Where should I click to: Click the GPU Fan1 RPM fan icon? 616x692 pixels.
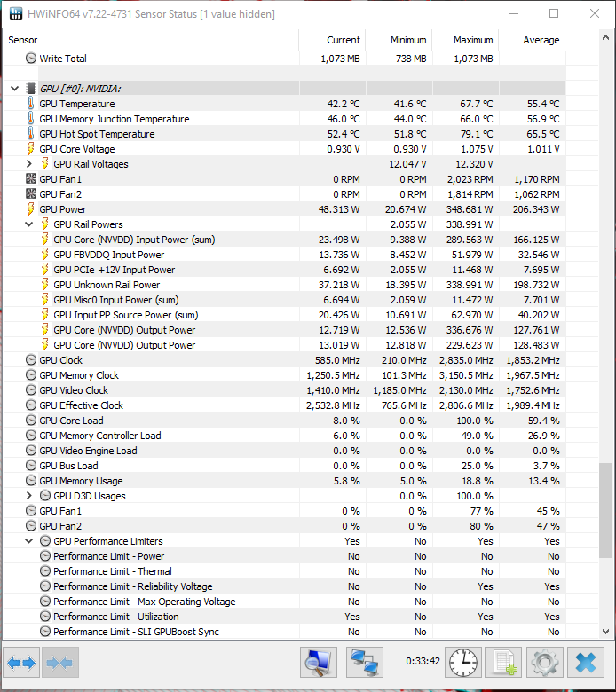[31, 178]
